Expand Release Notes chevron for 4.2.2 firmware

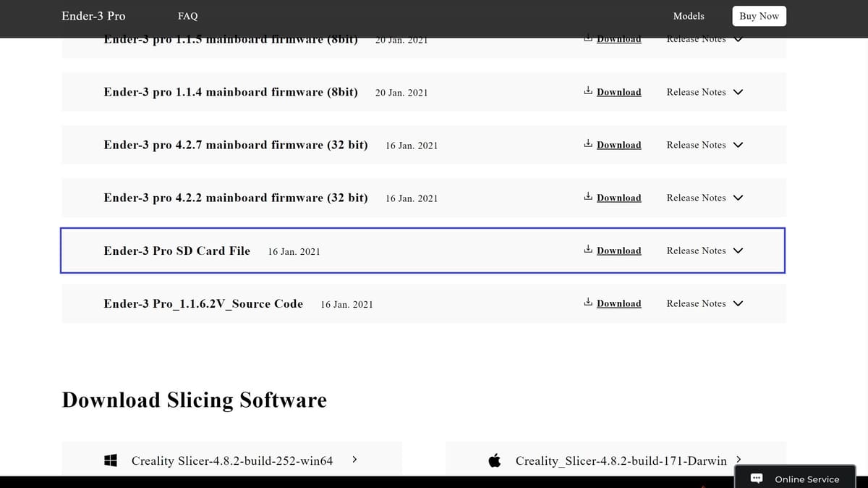[738, 198]
